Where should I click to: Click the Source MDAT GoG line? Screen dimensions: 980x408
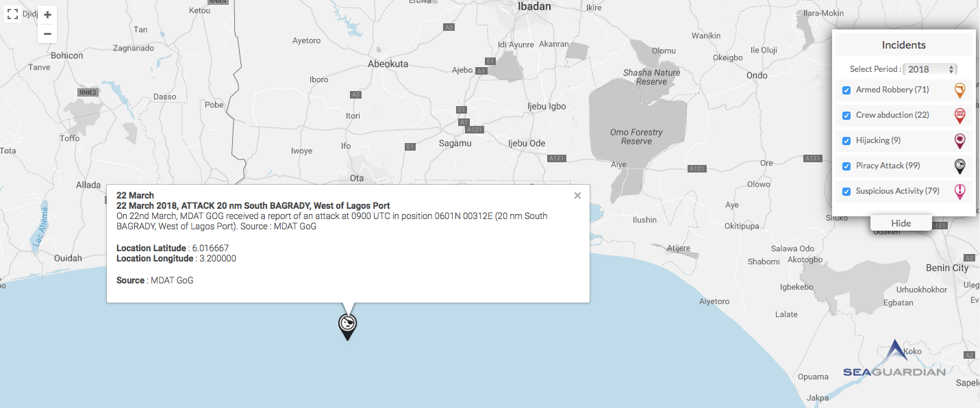(x=155, y=281)
